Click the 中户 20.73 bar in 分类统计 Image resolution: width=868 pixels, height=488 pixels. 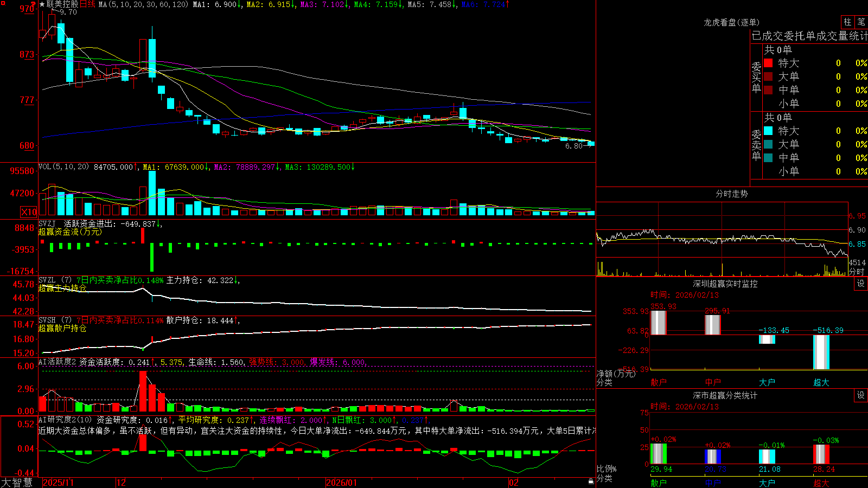point(713,457)
